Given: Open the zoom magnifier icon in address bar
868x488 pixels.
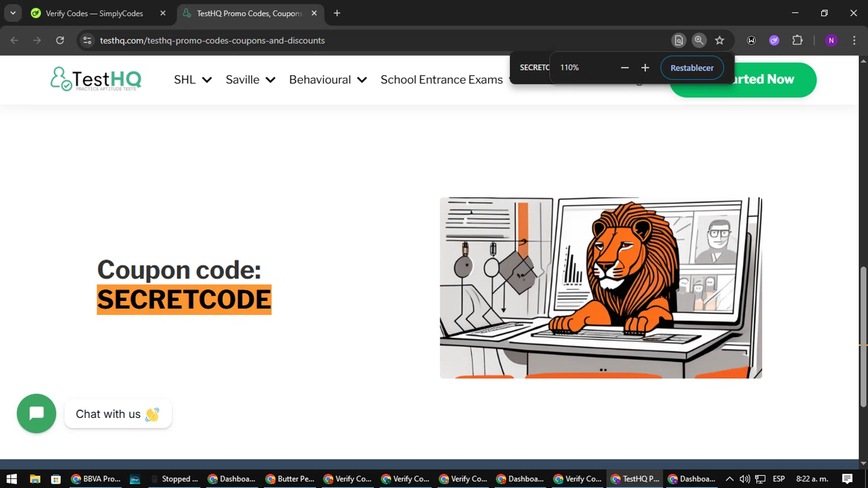Looking at the screenshot, I should click(699, 41).
